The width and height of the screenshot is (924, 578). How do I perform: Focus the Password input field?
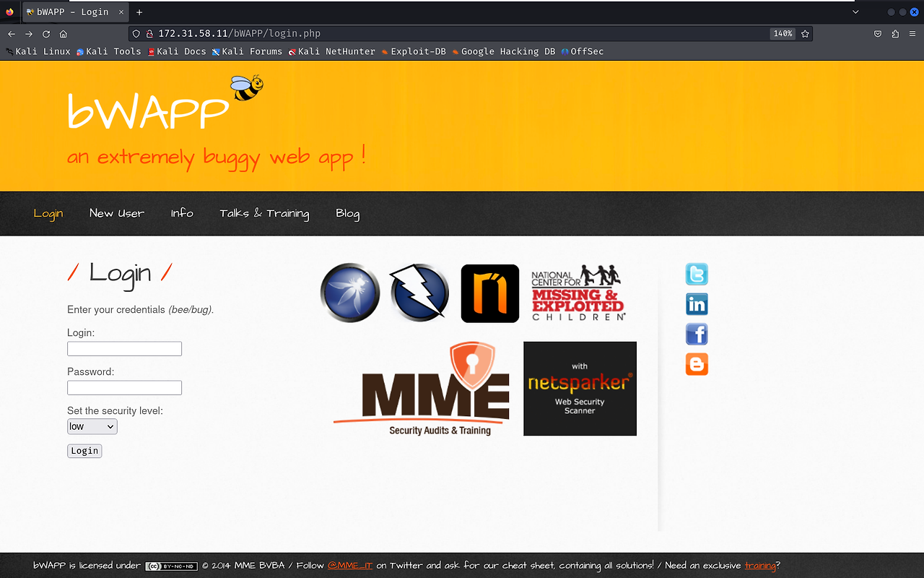(124, 388)
